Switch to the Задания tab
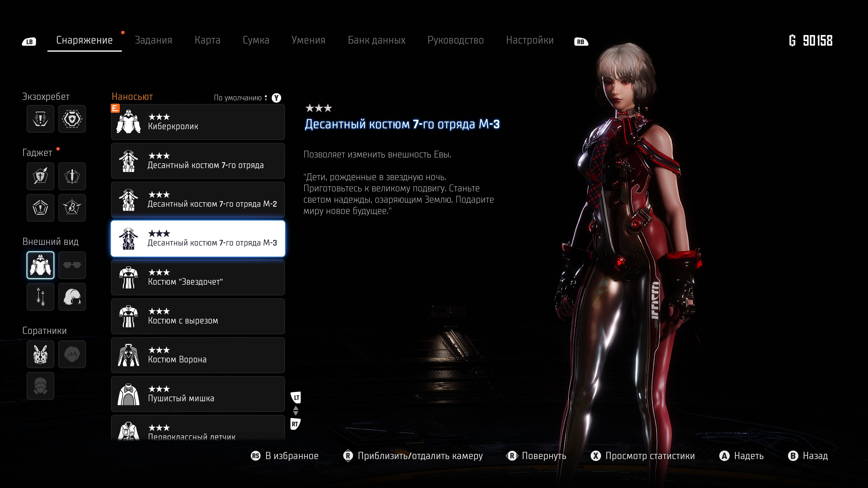The image size is (868, 488). click(153, 40)
